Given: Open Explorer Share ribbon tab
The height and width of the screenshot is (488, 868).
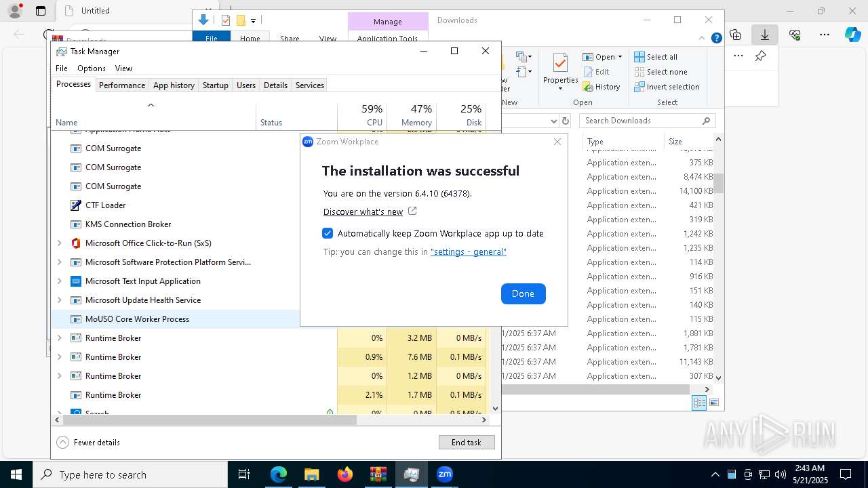Looking at the screenshot, I should point(290,39).
